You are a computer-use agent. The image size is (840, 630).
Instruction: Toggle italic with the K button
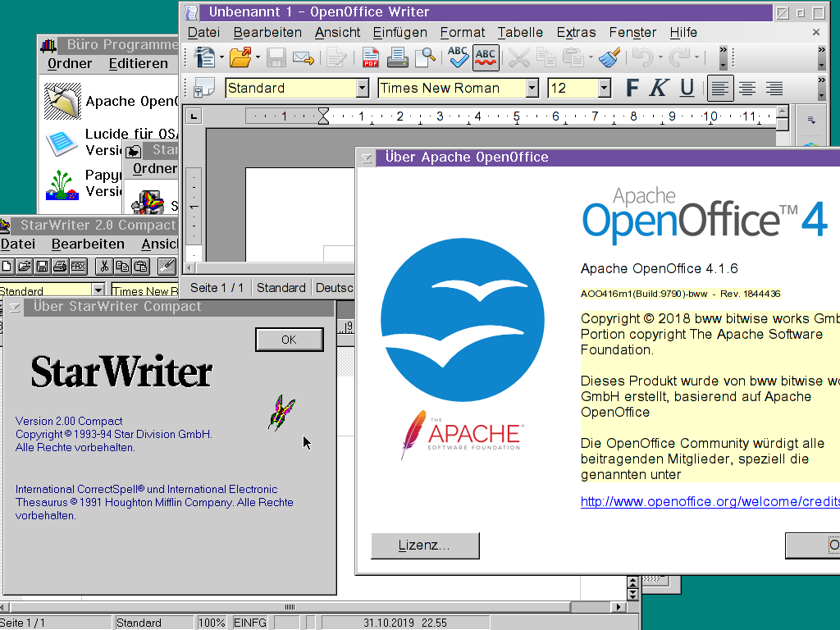(659, 88)
